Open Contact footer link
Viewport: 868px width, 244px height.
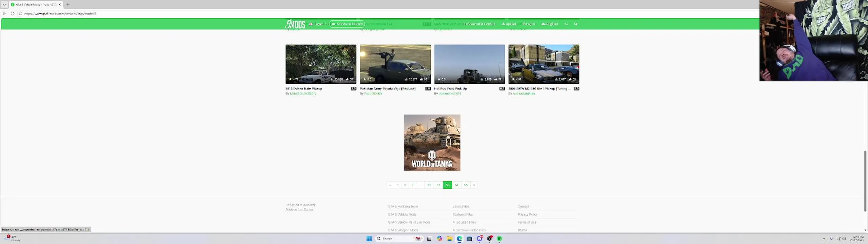click(x=523, y=206)
